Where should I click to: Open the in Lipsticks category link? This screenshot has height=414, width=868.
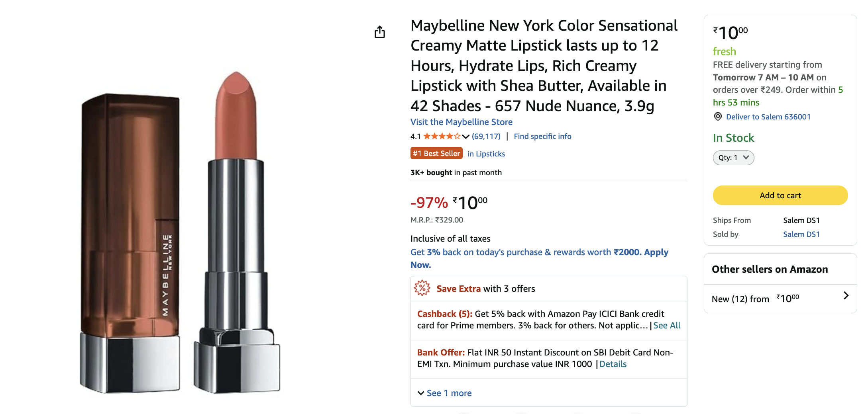(x=486, y=154)
